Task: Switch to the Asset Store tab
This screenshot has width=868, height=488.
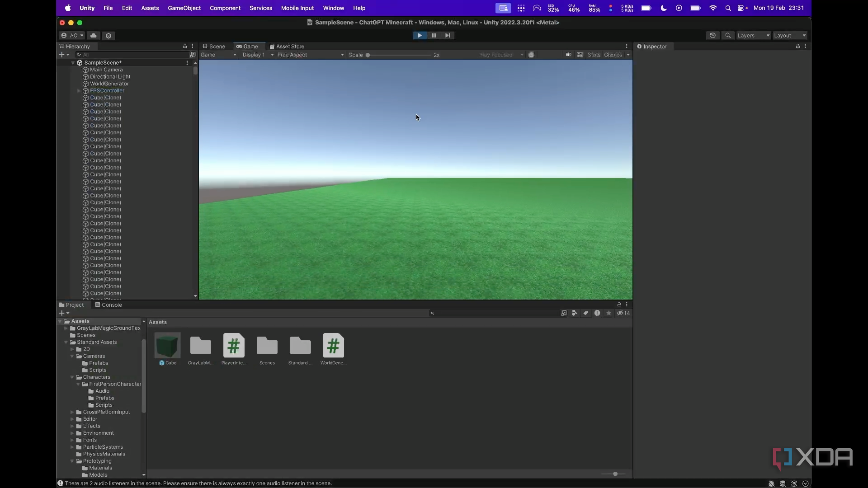Action: [287, 46]
